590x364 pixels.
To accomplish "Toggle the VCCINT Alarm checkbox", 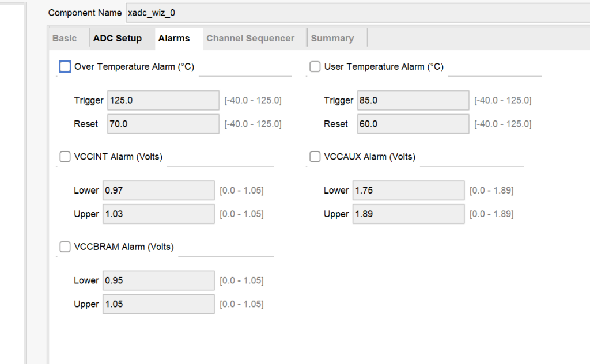I will 65,157.
